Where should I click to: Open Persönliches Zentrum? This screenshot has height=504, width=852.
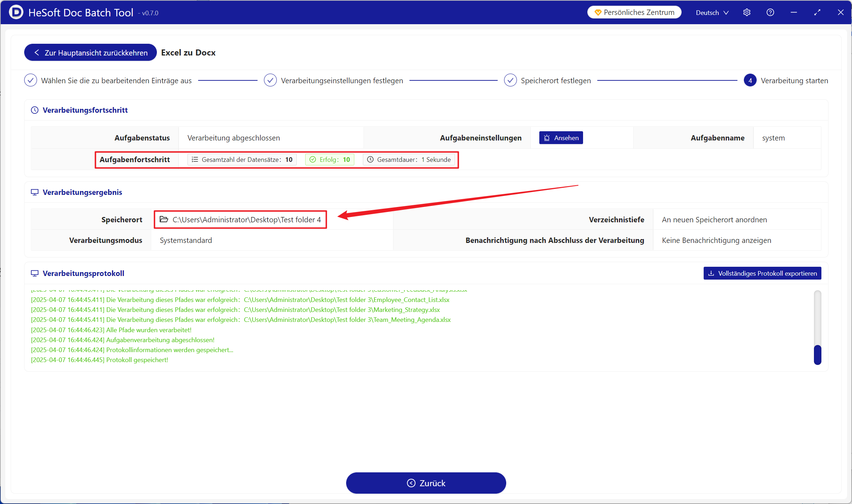(634, 12)
